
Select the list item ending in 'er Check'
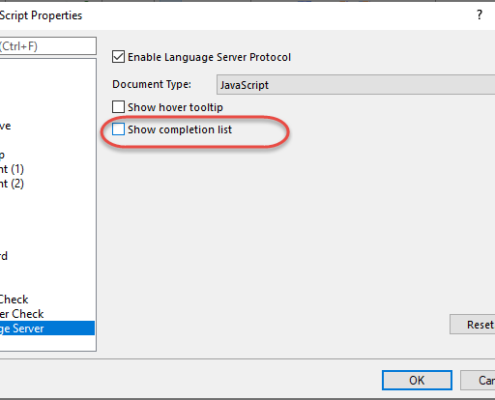point(22,314)
